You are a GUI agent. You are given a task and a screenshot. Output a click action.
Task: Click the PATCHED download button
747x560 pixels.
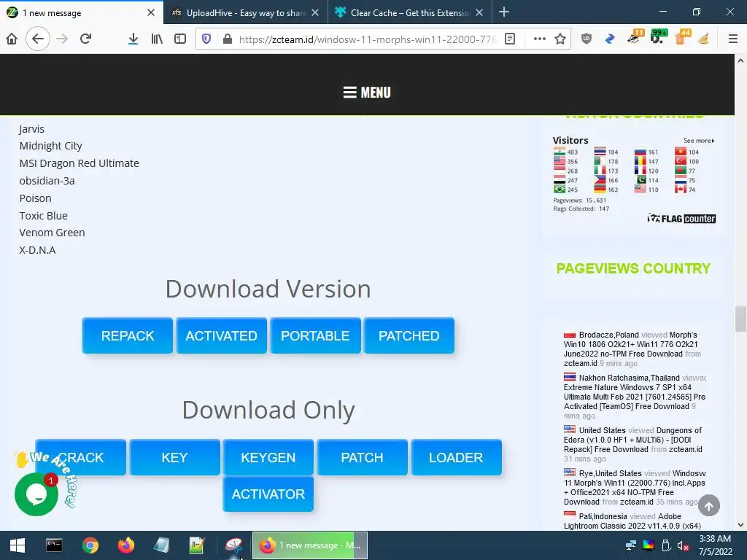pyautogui.click(x=409, y=335)
